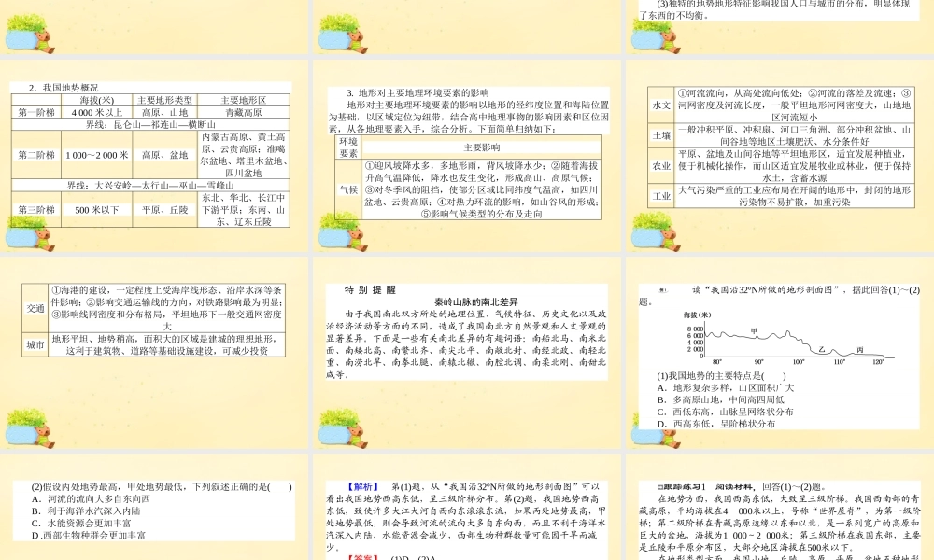
Task: Open the 特别提醒 秦岭山脉 slide
Action: pyautogui.click(x=467, y=353)
